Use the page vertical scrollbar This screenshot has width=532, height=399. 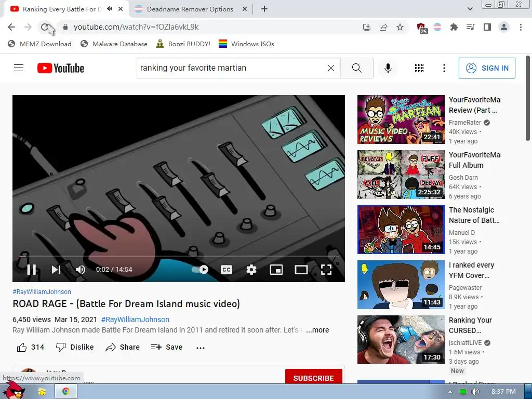click(x=528, y=98)
